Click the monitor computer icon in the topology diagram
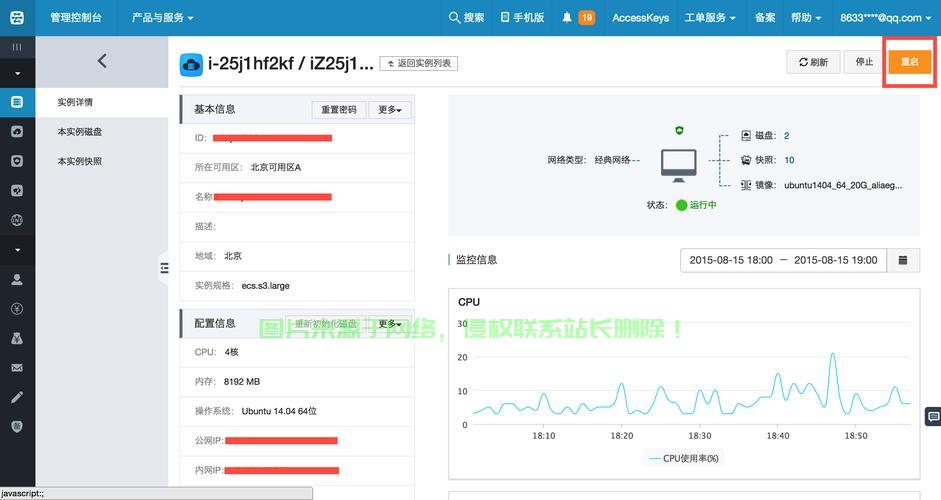Image resolution: width=941 pixels, height=500 pixels. 679,165
